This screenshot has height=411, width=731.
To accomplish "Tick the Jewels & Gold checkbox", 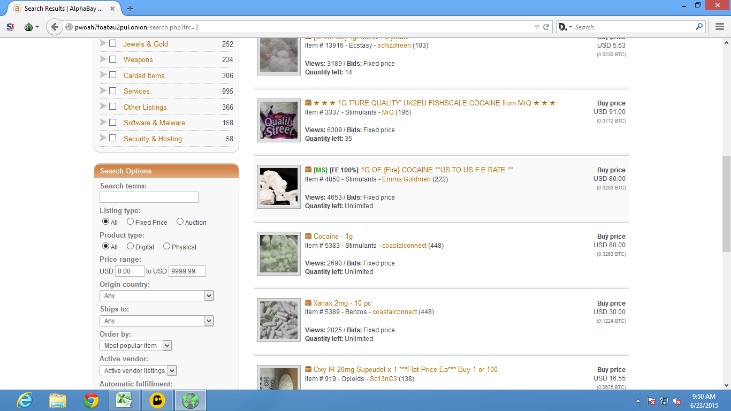I will coord(112,43).
